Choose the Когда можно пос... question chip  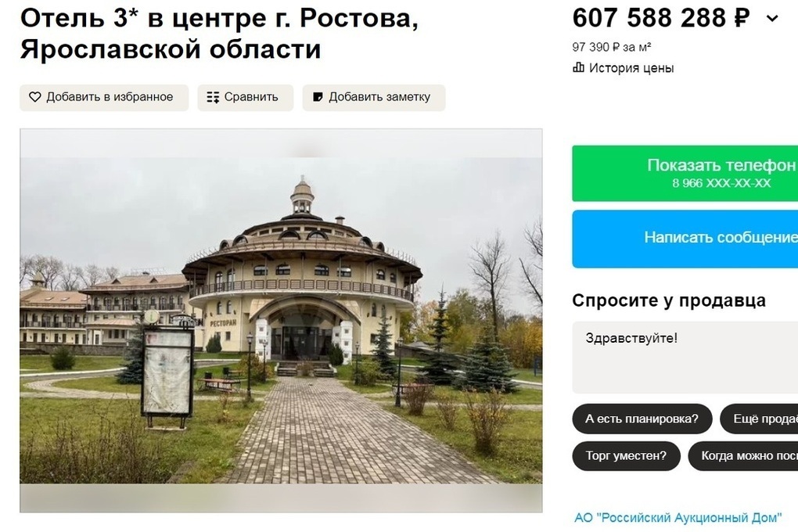point(743,455)
